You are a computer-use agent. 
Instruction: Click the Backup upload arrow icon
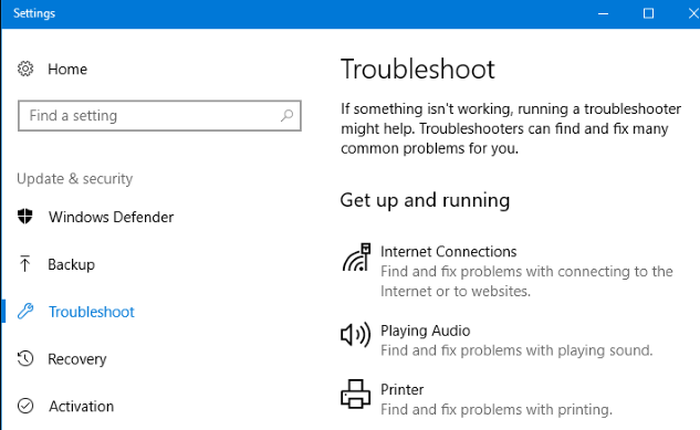click(25, 264)
